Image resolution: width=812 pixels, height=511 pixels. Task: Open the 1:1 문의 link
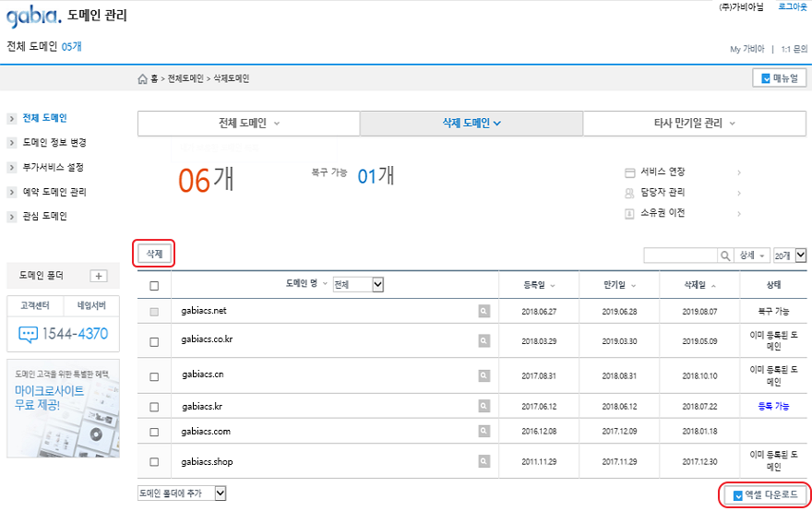tap(794, 49)
